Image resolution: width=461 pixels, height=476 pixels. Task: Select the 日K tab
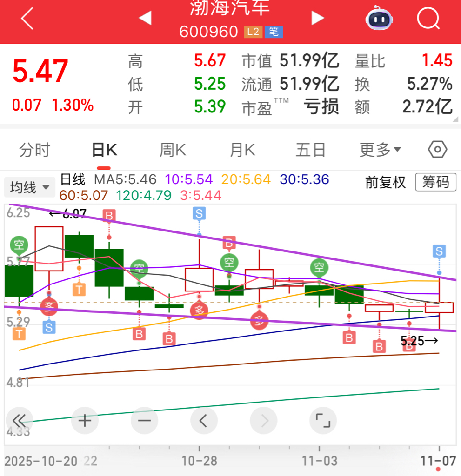click(x=104, y=150)
